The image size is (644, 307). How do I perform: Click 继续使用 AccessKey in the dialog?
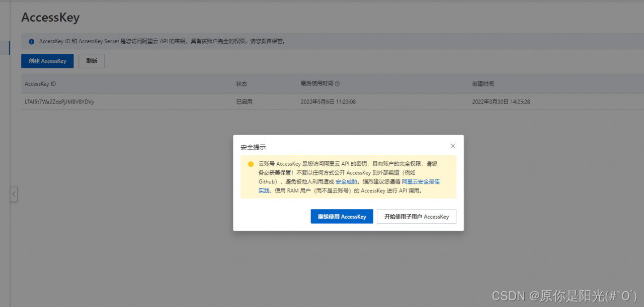click(342, 216)
